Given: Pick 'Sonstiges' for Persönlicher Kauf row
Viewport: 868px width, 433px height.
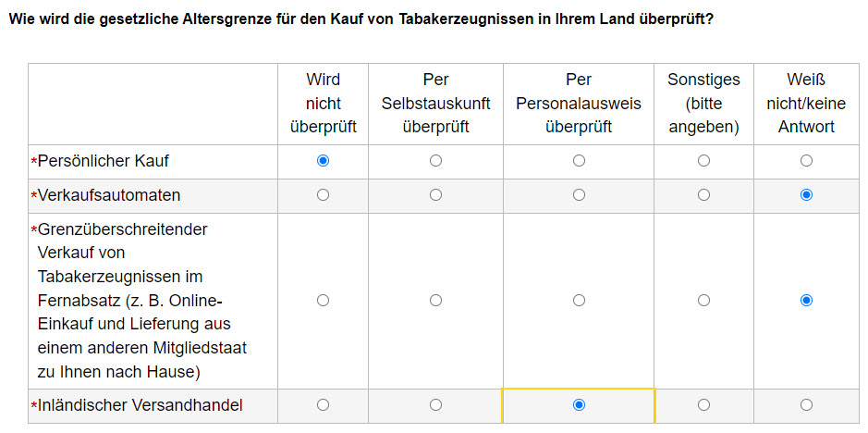Looking at the screenshot, I should click(703, 161).
